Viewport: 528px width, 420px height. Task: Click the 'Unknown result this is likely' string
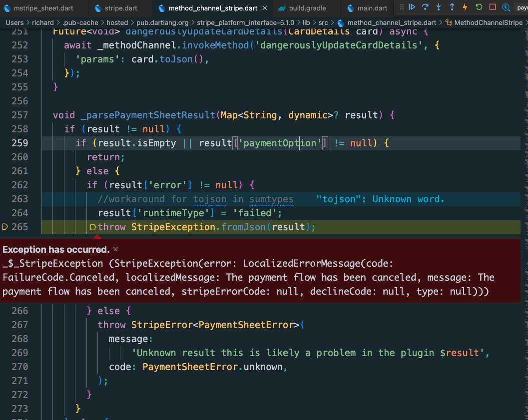point(307,353)
